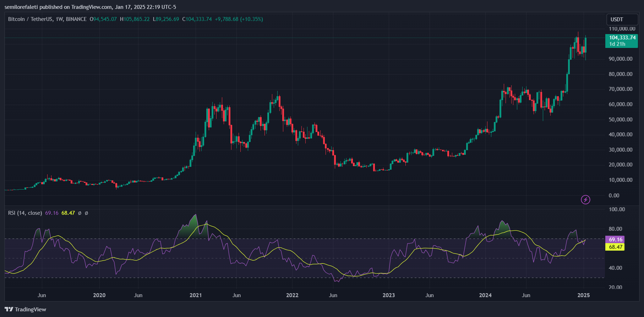The image size is (644, 317).
Task: Click the 2025 time axis label
Action: point(584,295)
